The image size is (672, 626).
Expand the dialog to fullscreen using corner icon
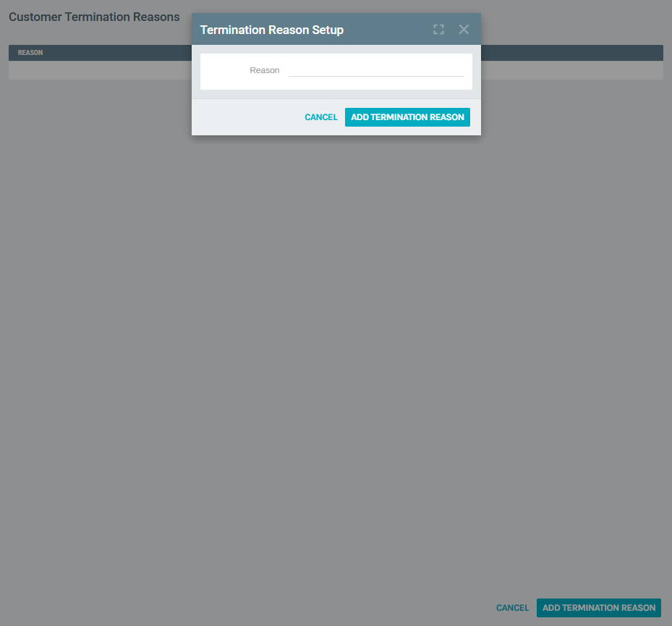tap(438, 30)
